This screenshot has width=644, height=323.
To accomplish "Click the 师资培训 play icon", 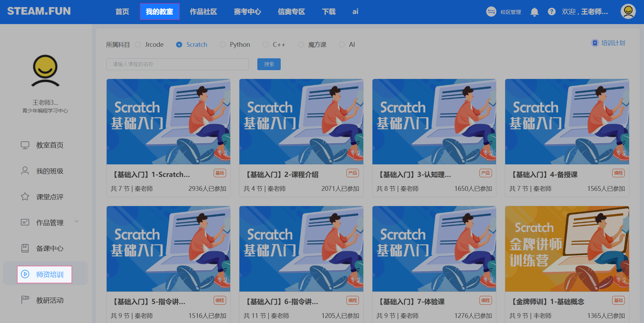I will 25,274.
